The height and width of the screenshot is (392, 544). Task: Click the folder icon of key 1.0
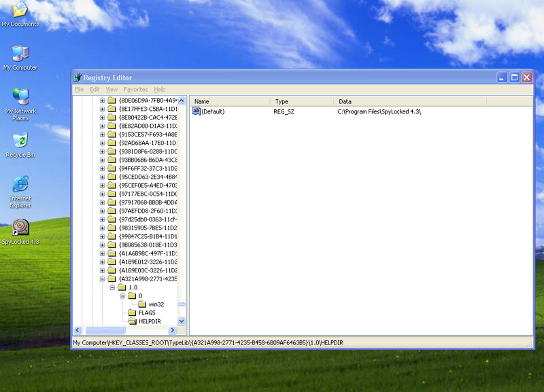[122, 287]
